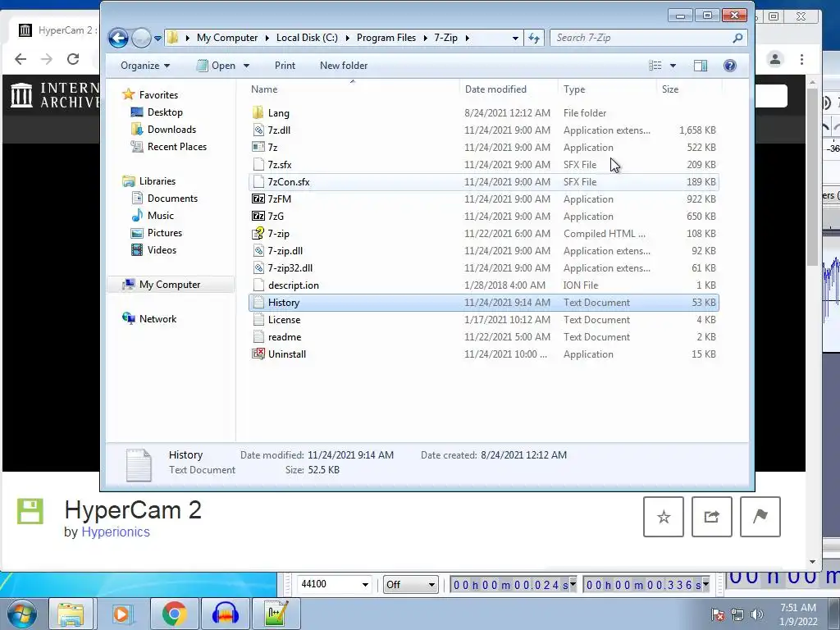Open Desktop in the navigation pane
The image size is (840, 630).
pyautogui.click(x=165, y=112)
